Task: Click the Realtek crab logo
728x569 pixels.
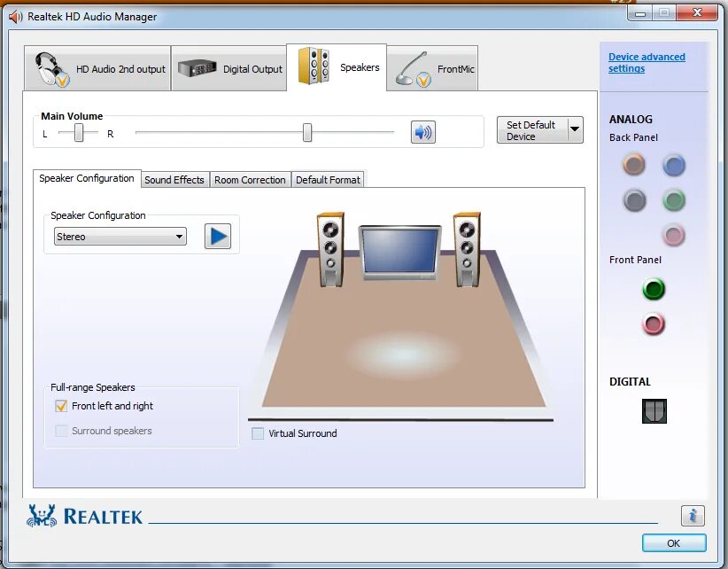Action: (42, 516)
